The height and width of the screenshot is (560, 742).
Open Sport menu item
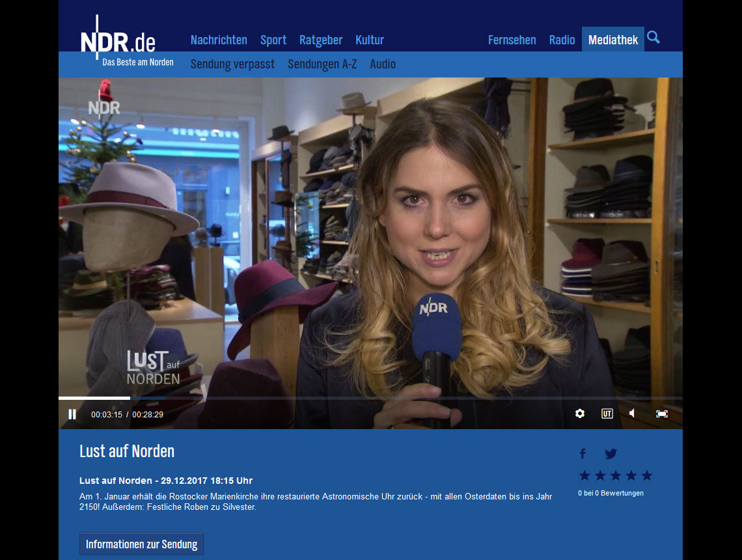(273, 40)
